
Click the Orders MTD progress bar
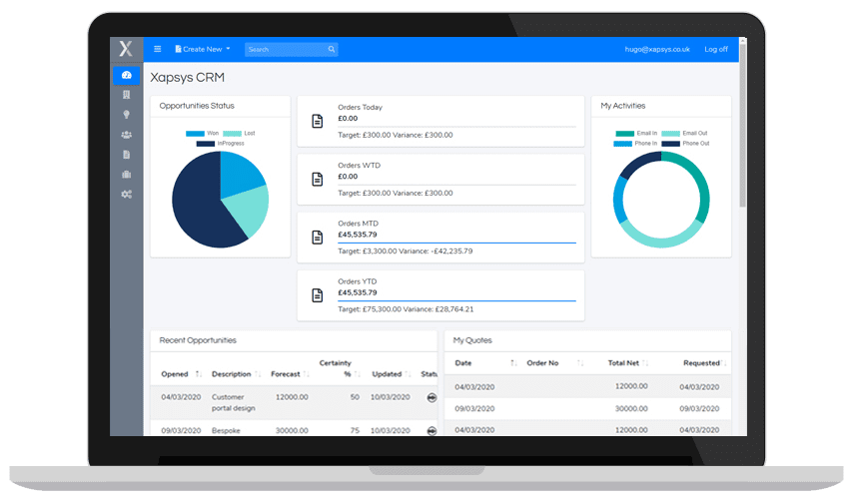pos(456,243)
